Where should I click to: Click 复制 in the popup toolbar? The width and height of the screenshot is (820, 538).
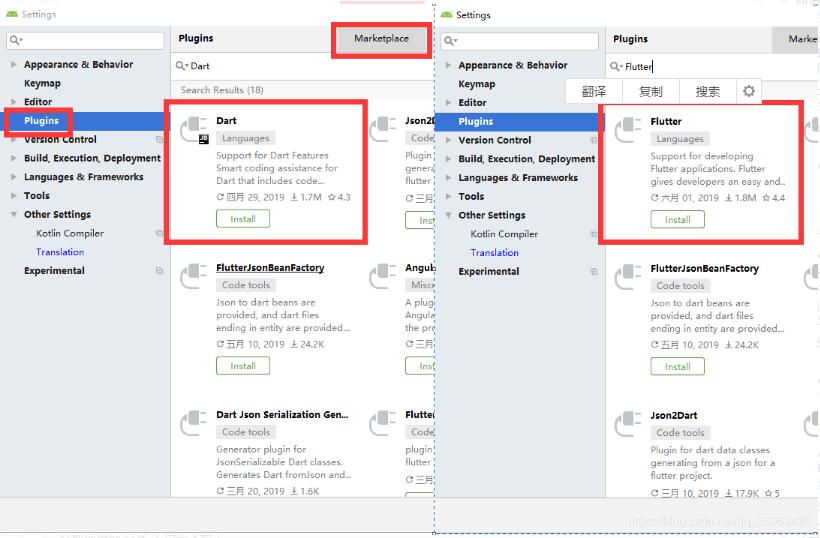650,91
